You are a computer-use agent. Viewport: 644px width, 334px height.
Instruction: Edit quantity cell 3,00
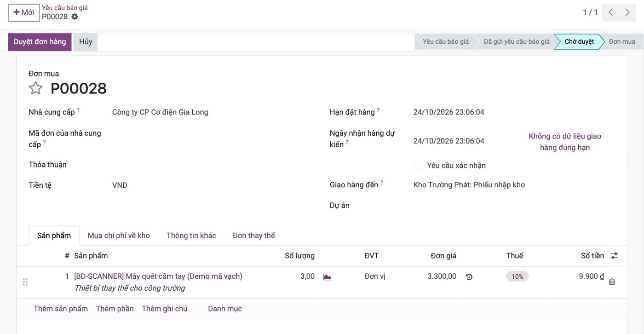307,276
